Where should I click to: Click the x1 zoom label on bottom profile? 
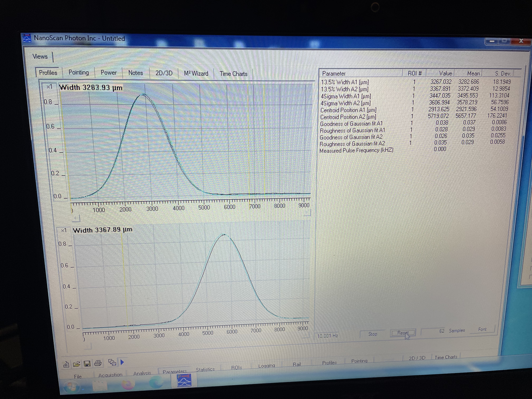click(x=64, y=230)
